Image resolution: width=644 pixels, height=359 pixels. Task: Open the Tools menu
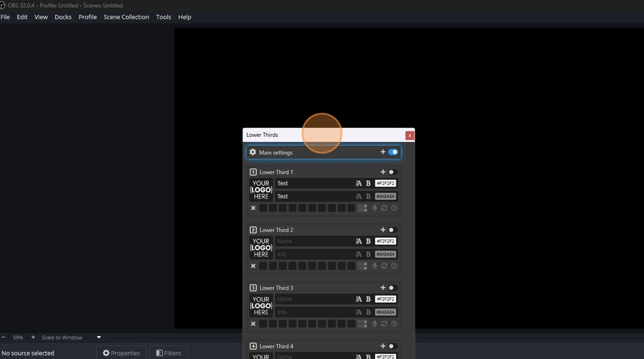163,17
